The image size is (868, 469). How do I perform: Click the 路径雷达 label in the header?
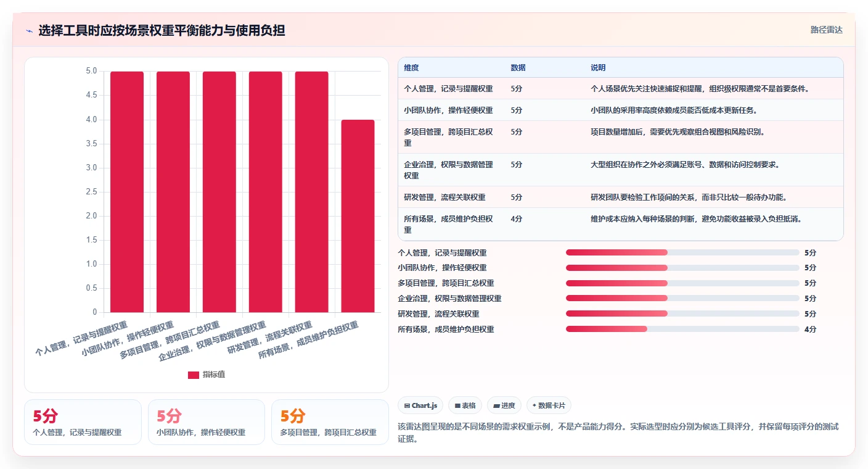826,30
